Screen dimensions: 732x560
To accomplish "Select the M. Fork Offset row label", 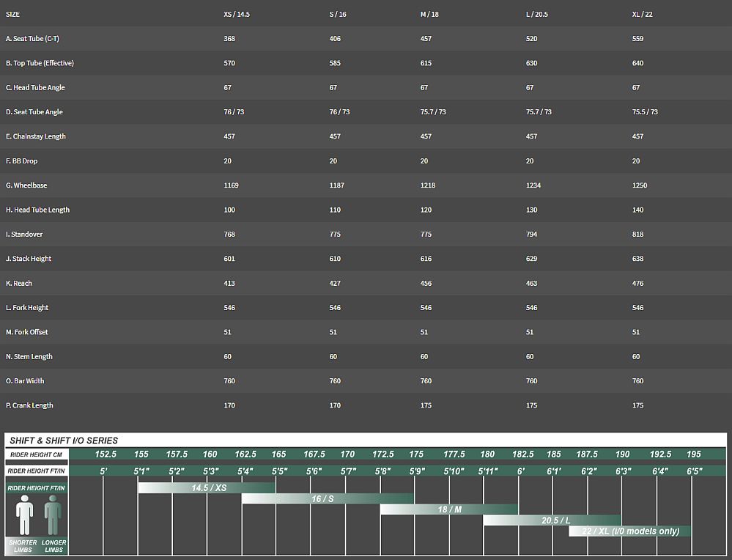I will (x=26, y=332).
